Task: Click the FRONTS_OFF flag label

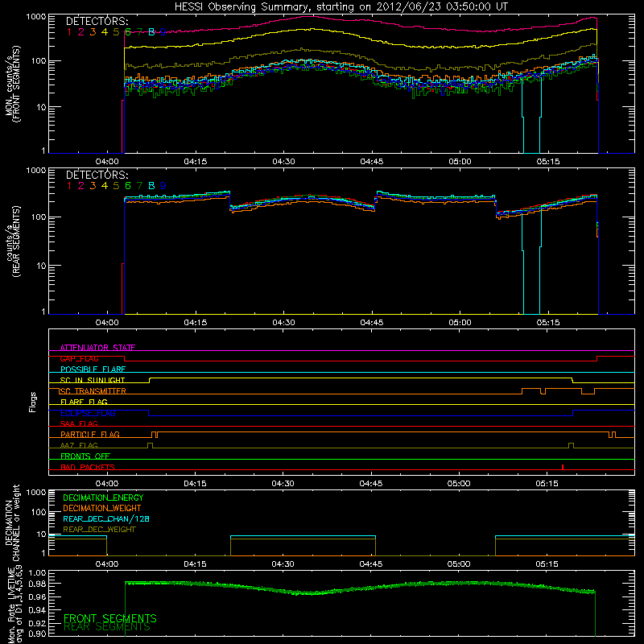Action: (85, 456)
